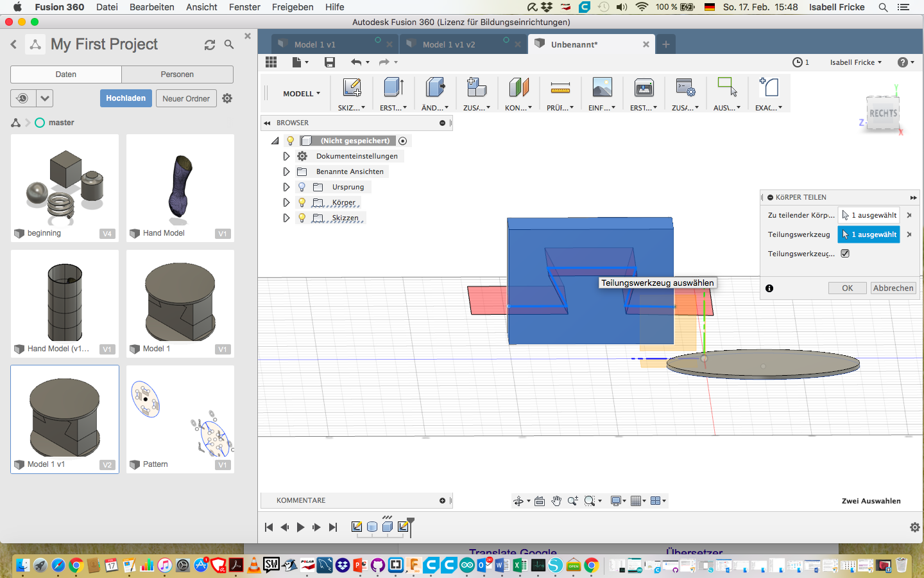Viewport: 924px width, 578px height.
Task: Open the MODELL workspace dropdown
Action: click(x=301, y=94)
